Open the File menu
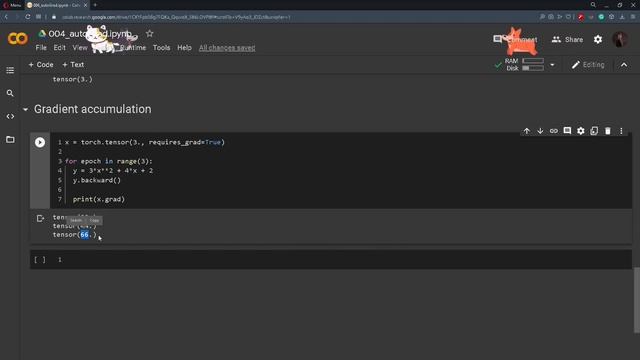The image size is (640, 360). pos(41,48)
